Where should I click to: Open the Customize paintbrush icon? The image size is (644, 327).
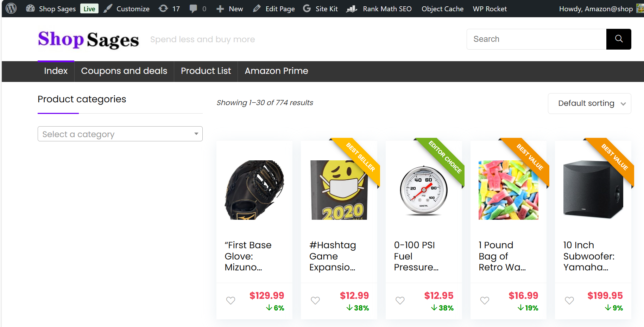pos(108,8)
